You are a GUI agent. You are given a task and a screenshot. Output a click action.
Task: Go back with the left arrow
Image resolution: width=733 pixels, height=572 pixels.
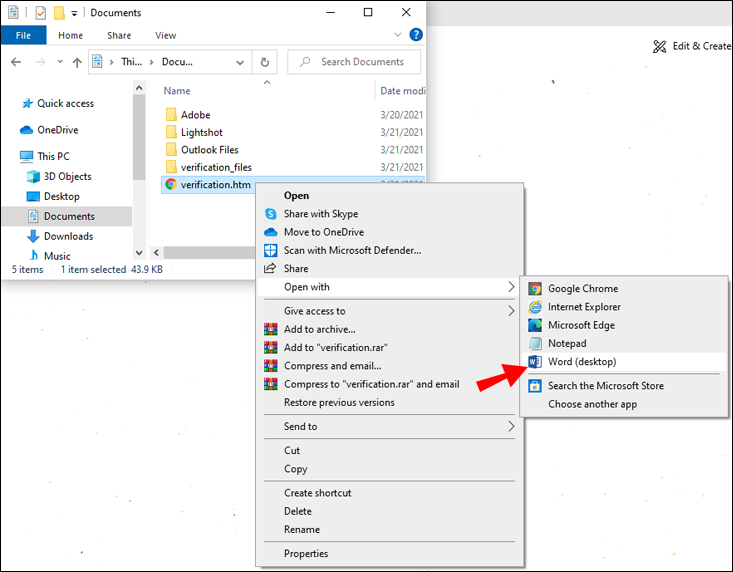(16, 62)
